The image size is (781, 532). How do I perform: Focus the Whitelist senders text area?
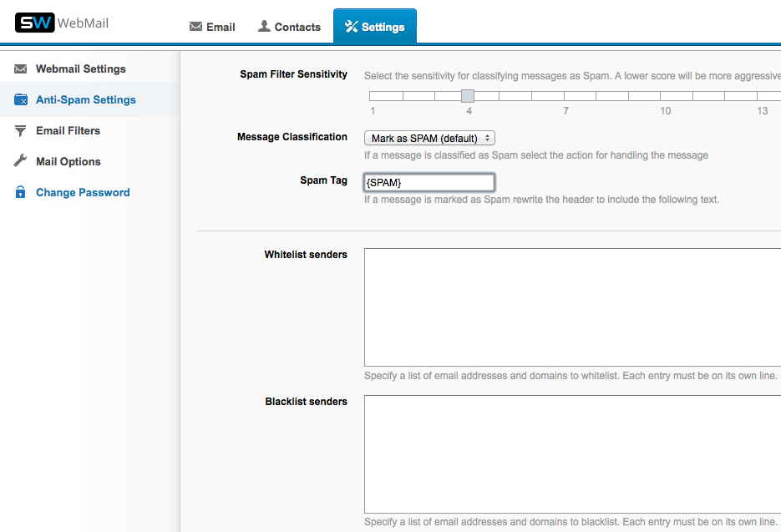[x=572, y=307]
